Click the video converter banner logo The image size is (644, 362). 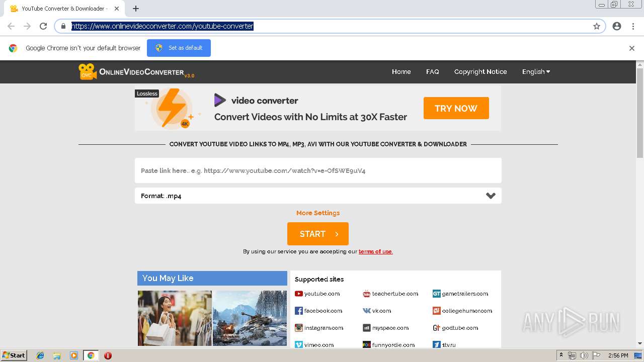coord(220,100)
